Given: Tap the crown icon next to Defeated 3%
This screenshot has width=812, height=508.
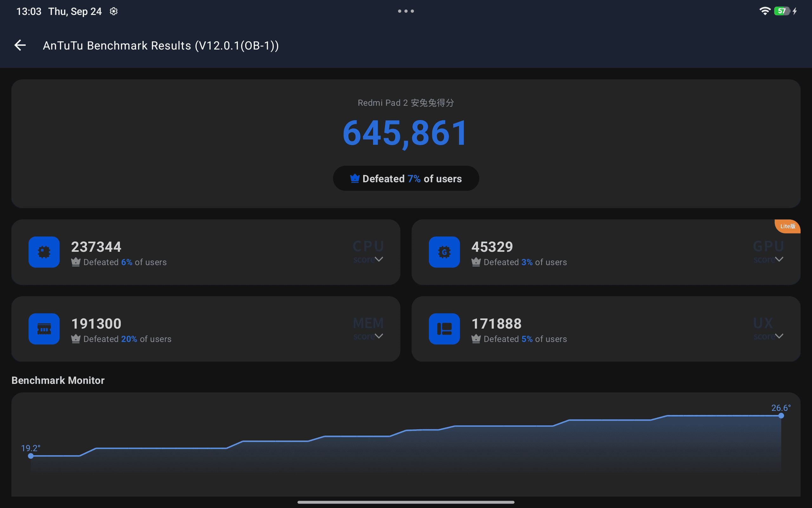Looking at the screenshot, I should (x=476, y=262).
